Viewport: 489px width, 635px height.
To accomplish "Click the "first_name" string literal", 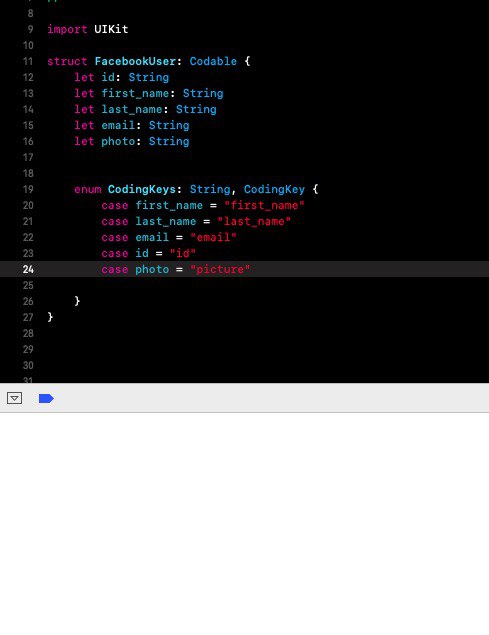I will [x=264, y=205].
